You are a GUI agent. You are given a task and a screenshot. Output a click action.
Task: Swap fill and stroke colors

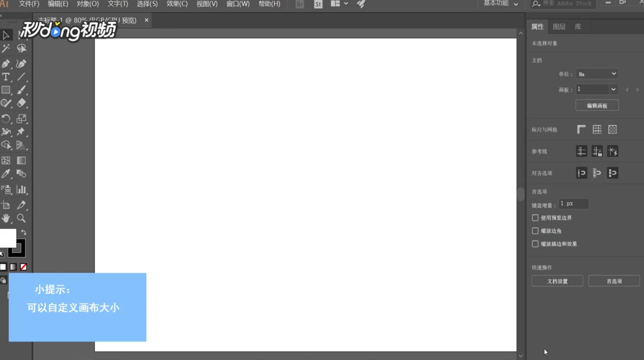(24, 232)
